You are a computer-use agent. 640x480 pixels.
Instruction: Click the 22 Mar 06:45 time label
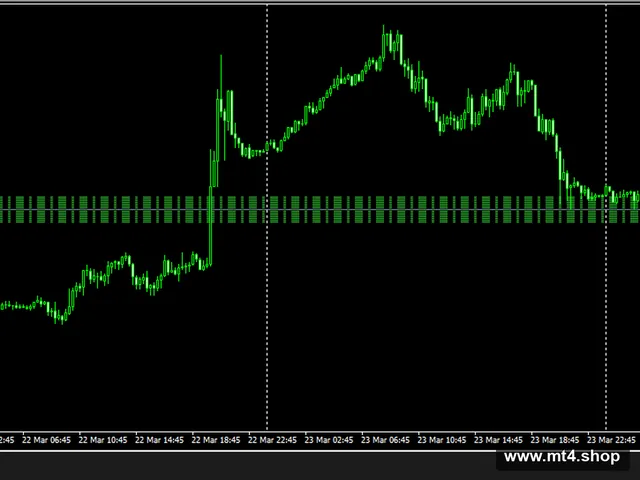[46, 440]
